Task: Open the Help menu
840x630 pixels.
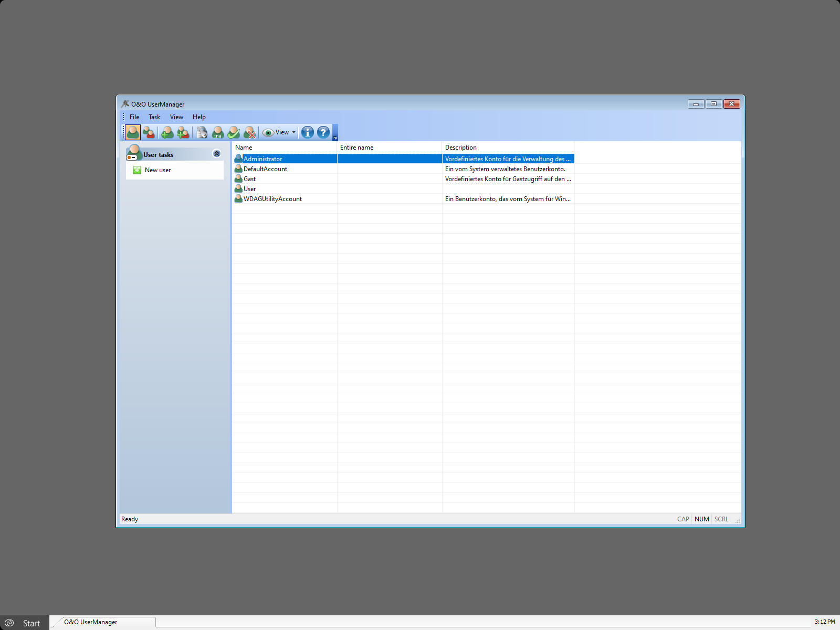Action: pyautogui.click(x=199, y=117)
